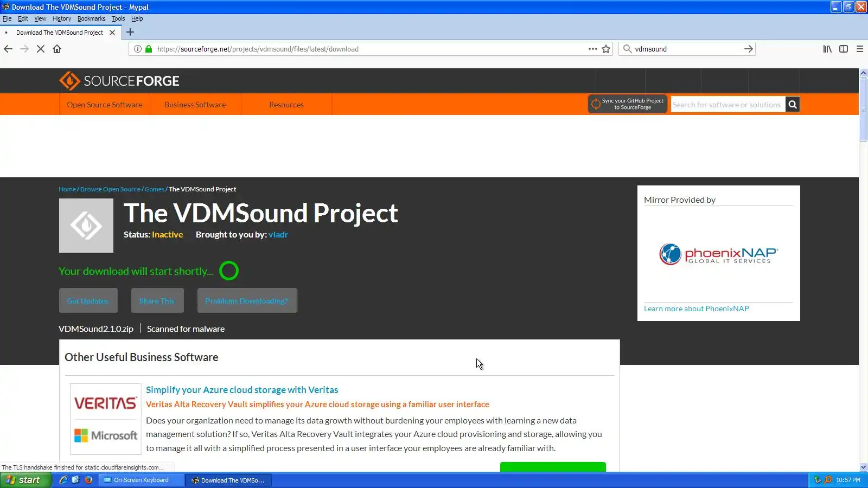Click the search go arrow in search bar
The width and height of the screenshot is (868, 488).
click(749, 49)
